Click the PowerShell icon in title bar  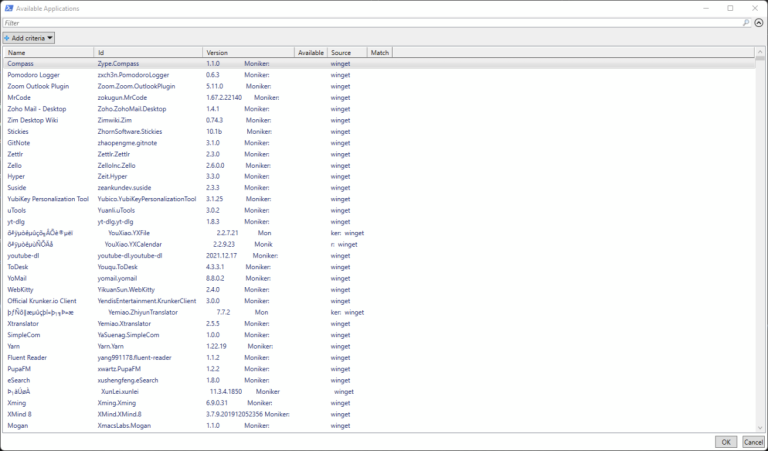[x=9, y=8]
